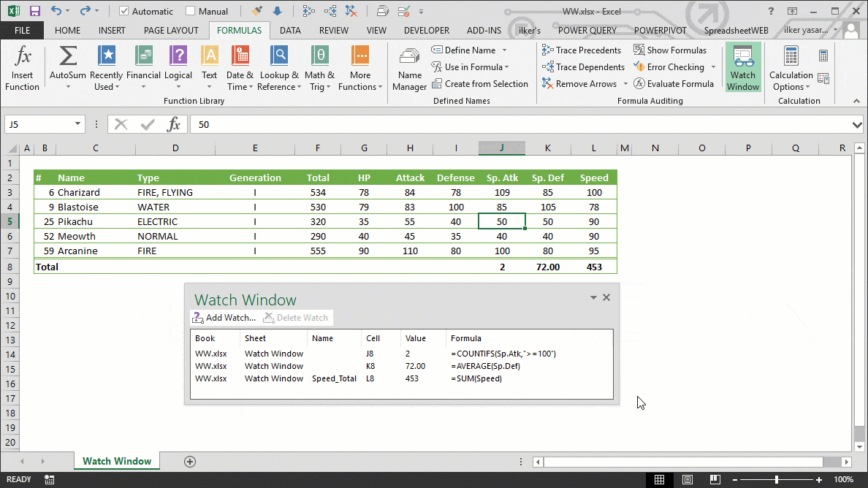Screen dimensions: 868x488
Task: Enable the Automatic calculation checkbox
Action: (x=123, y=11)
